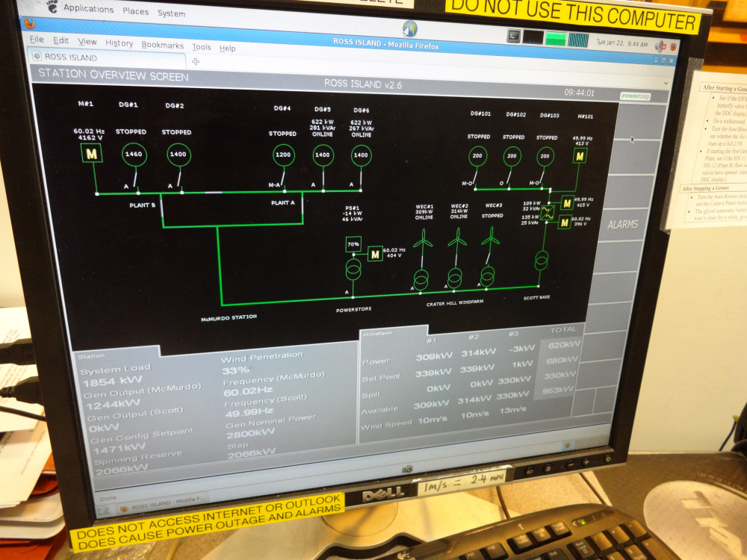747x560 pixels.
Task: Select WEC#1 transformer symbol
Action: (421, 279)
